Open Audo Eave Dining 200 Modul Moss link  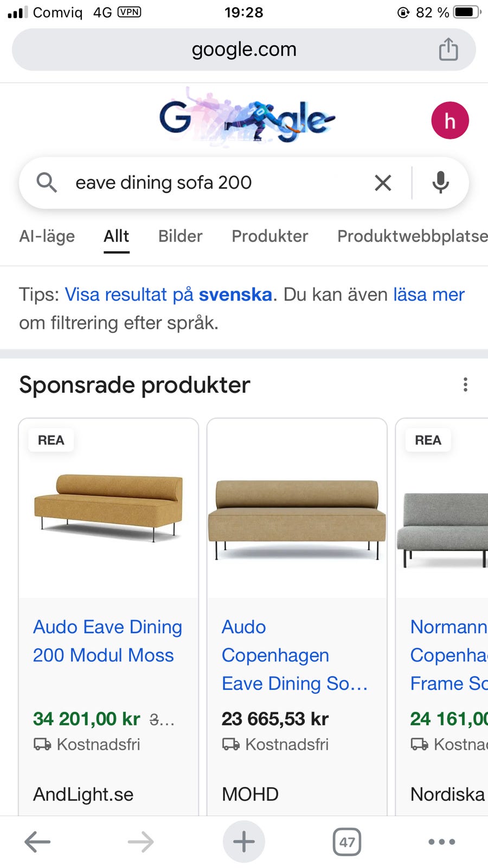pyautogui.click(x=107, y=641)
